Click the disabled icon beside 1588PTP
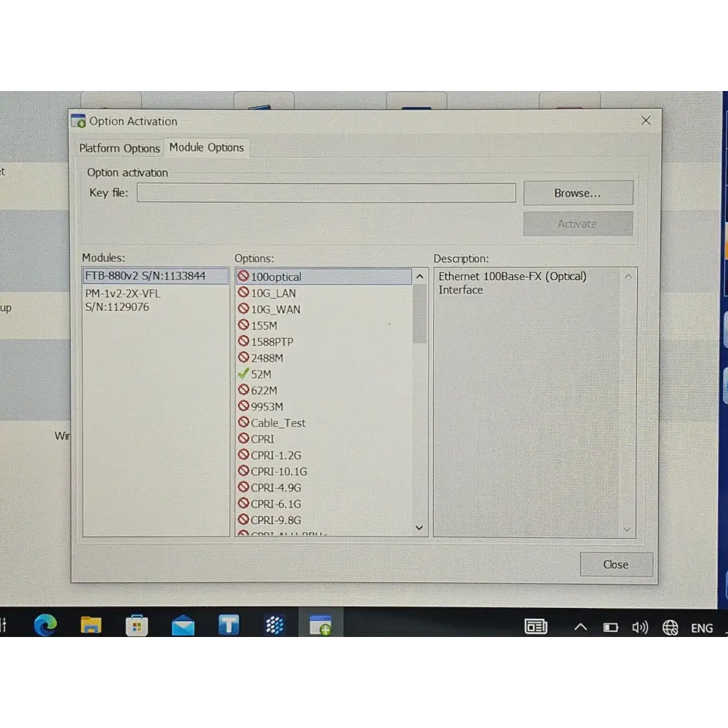This screenshot has height=728, width=728. tap(243, 341)
